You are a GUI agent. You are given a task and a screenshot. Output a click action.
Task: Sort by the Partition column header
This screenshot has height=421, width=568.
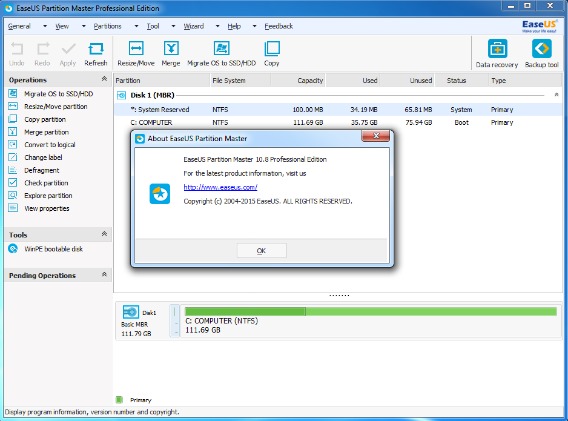(162, 80)
